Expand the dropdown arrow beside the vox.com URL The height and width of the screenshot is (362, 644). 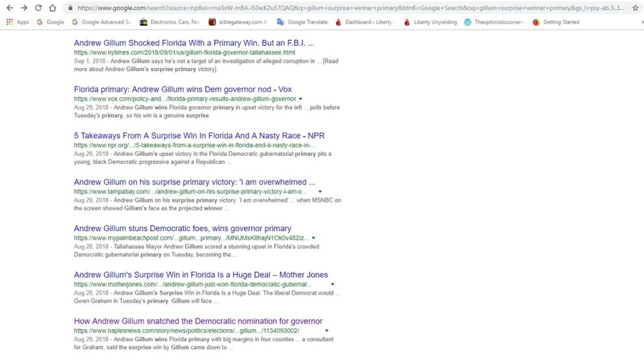click(301, 99)
